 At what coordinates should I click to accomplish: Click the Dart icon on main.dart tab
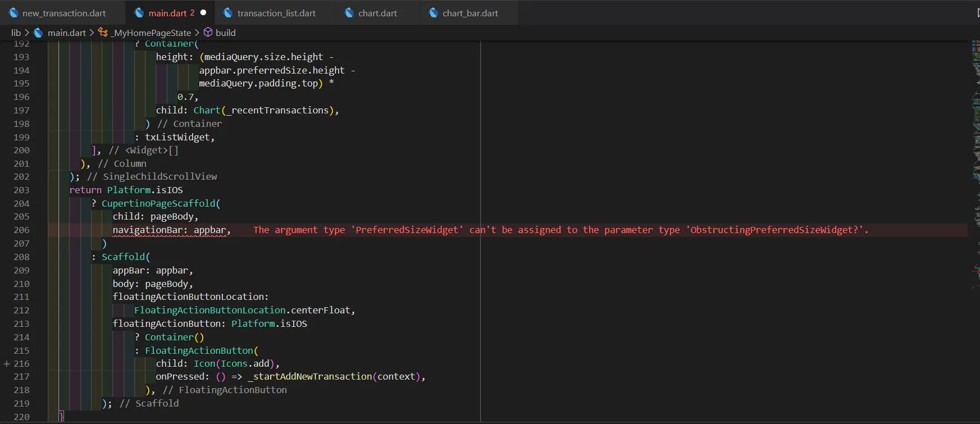139,12
